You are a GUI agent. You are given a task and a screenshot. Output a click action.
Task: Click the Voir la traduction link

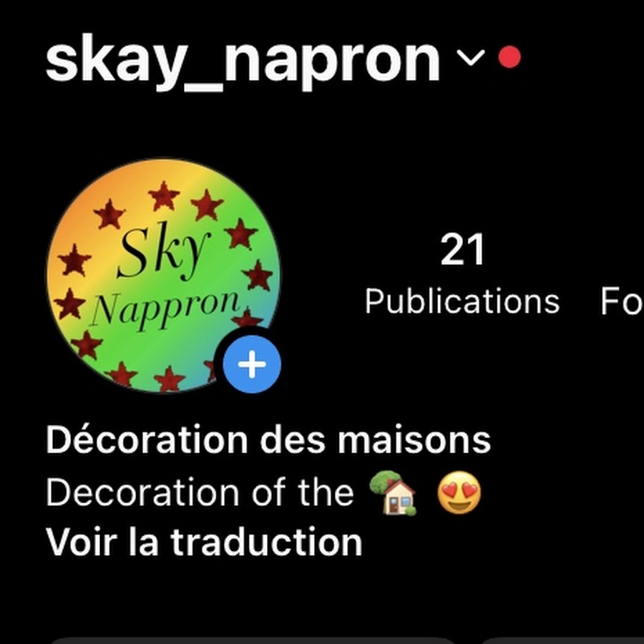click(x=204, y=542)
